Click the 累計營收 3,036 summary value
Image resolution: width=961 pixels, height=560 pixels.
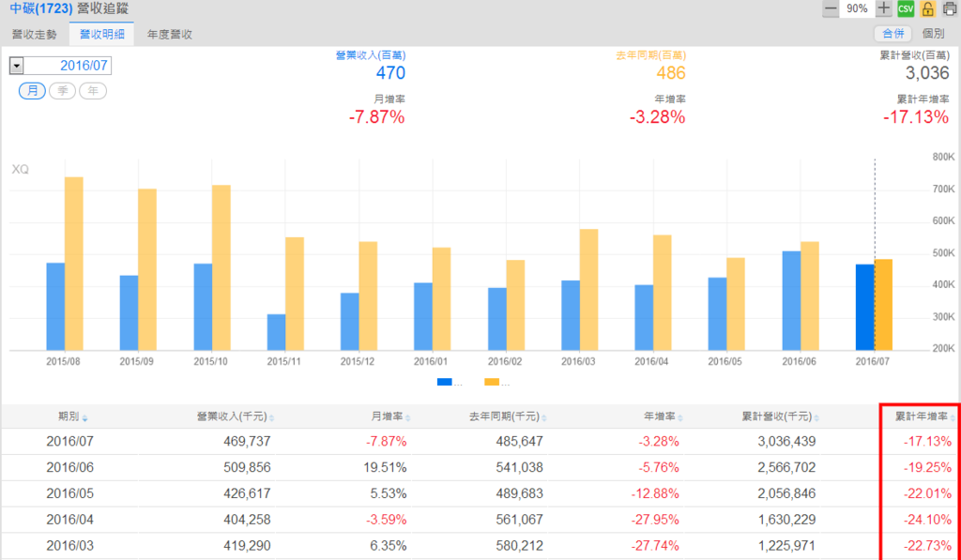(x=927, y=73)
